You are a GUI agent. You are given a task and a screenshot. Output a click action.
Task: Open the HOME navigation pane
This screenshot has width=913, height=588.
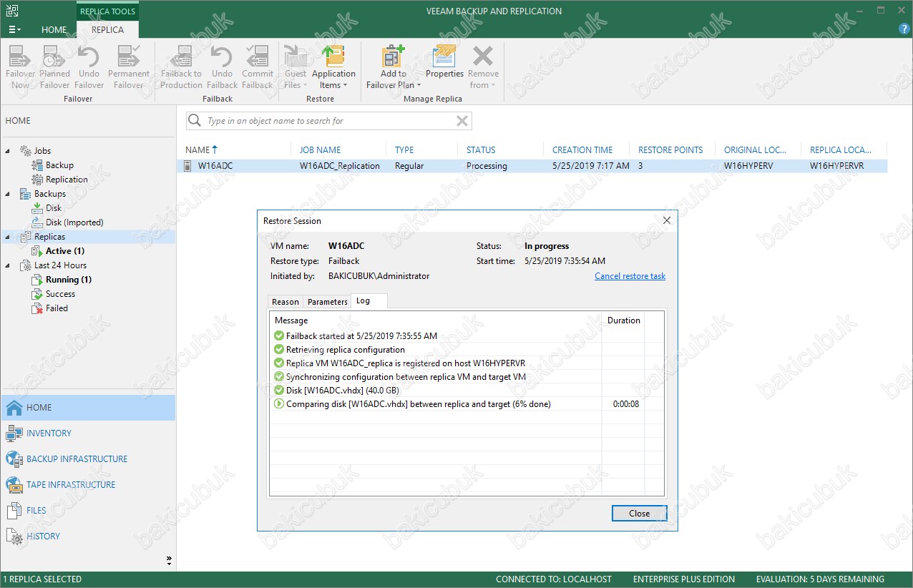pyautogui.click(x=88, y=408)
